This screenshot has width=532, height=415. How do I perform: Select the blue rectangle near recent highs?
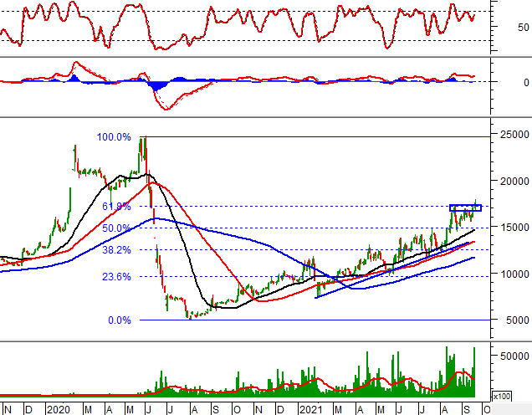tap(465, 207)
